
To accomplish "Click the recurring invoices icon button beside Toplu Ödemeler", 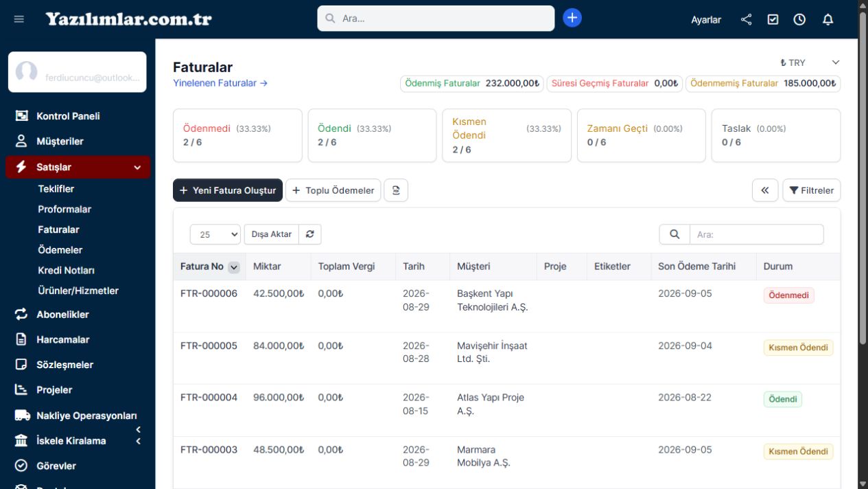I will [x=396, y=190].
